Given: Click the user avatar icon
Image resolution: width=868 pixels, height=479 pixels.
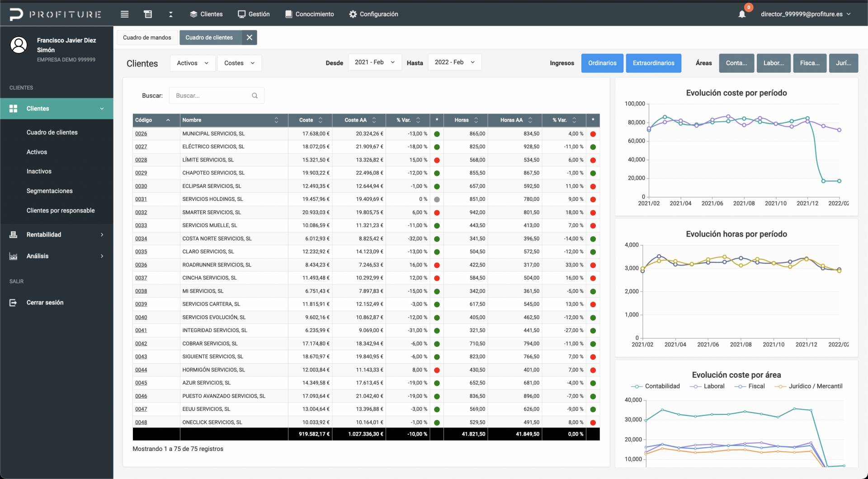Looking at the screenshot, I should pyautogui.click(x=19, y=45).
